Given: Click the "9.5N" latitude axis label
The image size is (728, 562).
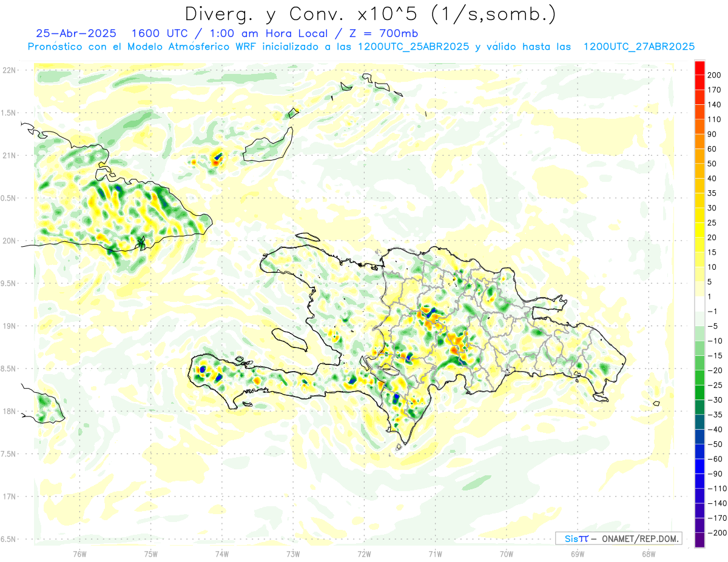Looking at the screenshot, I should coord(9,284).
